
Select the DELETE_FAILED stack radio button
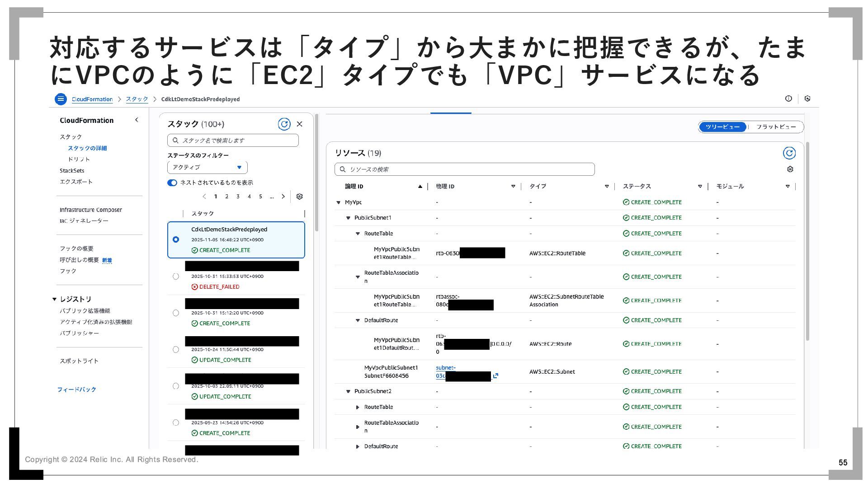coord(176,277)
